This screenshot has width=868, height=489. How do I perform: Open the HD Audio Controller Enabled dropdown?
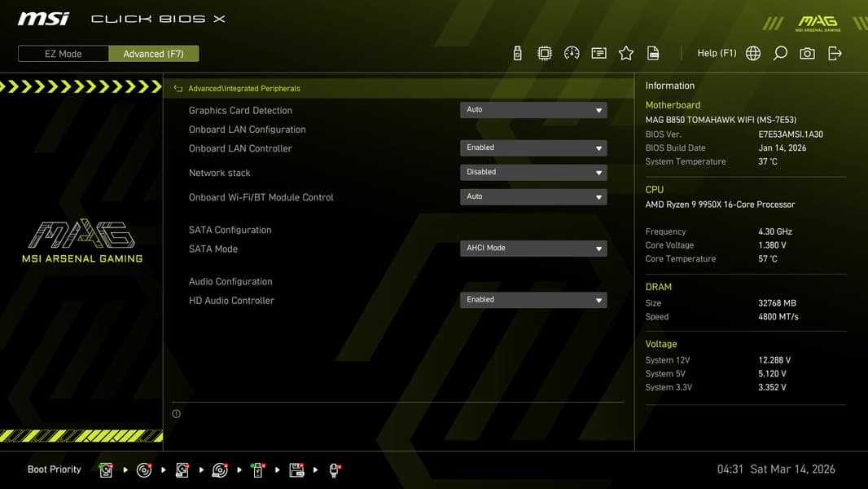click(x=533, y=300)
